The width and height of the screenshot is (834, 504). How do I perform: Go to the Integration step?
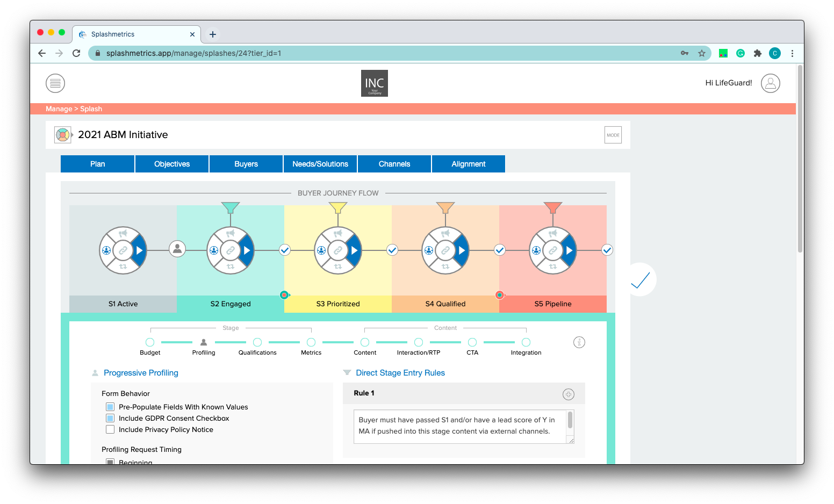[x=526, y=342]
